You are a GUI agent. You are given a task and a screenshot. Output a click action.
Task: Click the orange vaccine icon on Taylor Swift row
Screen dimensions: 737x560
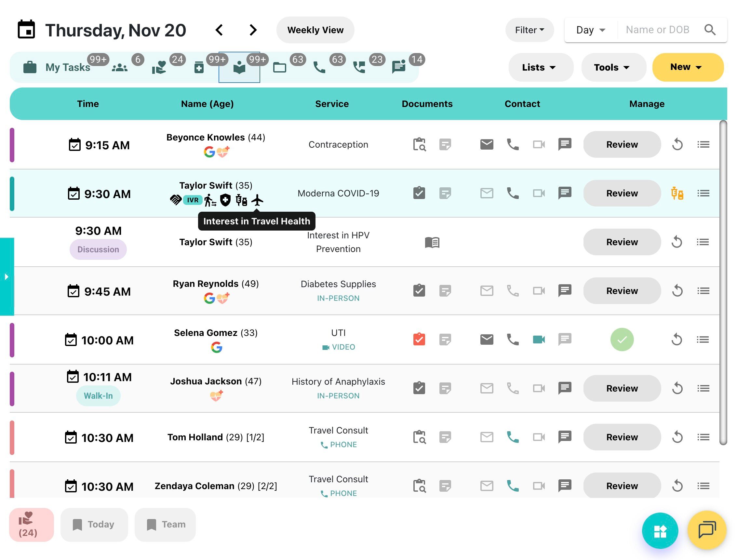click(677, 193)
